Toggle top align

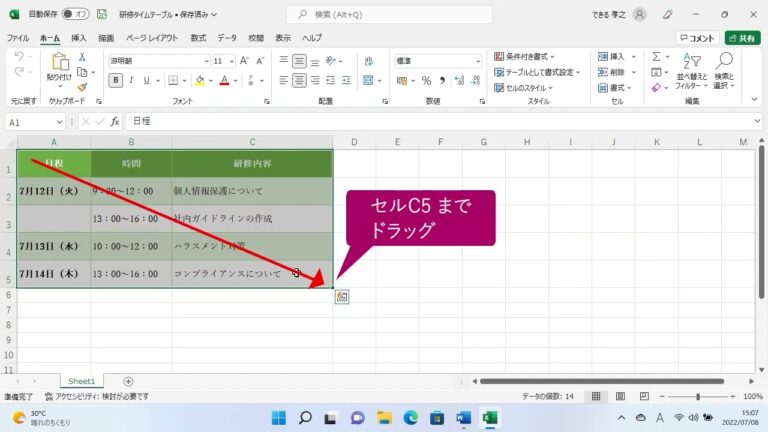(284, 60)
